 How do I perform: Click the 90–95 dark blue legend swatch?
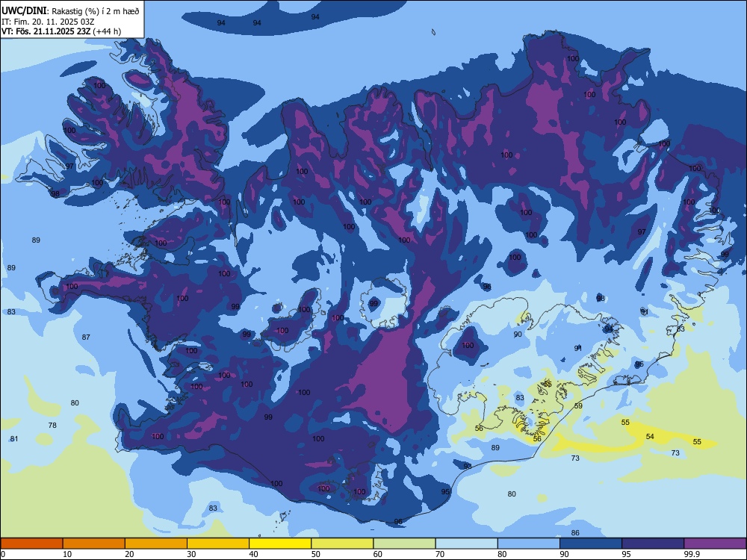591,544
